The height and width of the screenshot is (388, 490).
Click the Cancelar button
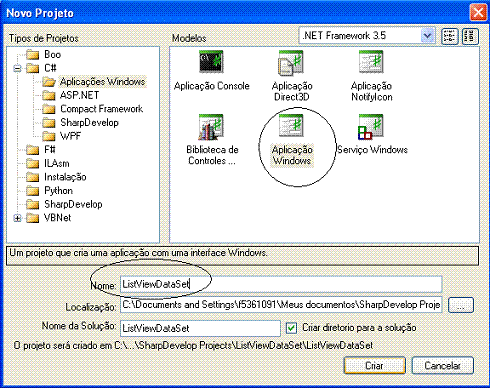coord(442,366)
